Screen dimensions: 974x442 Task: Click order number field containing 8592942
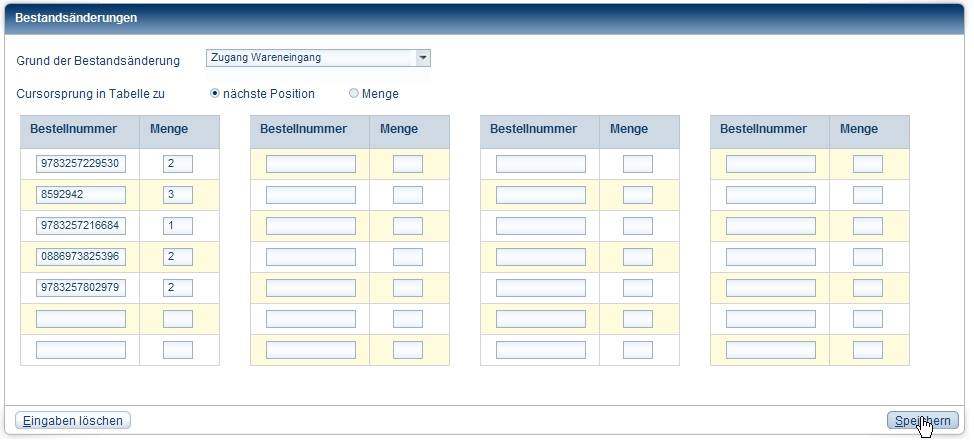[x=81, y=195]
